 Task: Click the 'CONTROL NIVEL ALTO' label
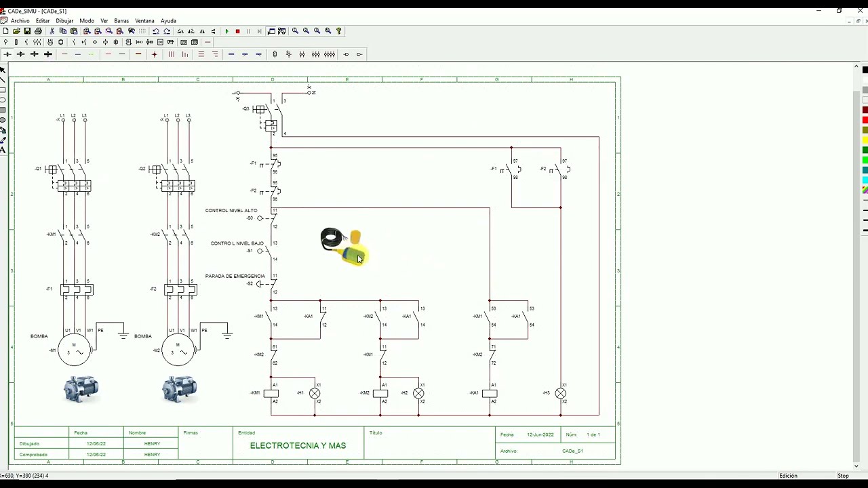(x=231, y=211)
